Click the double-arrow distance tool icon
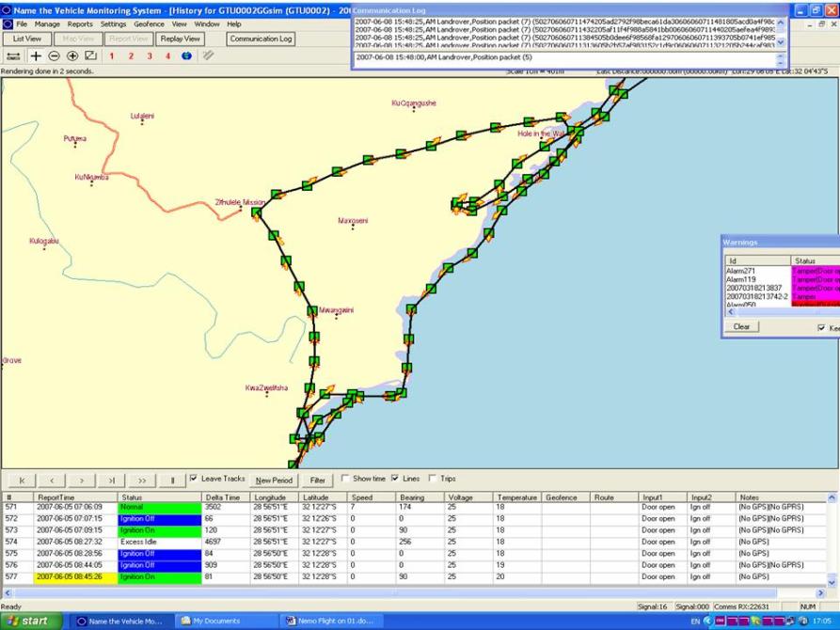The width and height of the screenshot is (840, 630). click(13, 56)
